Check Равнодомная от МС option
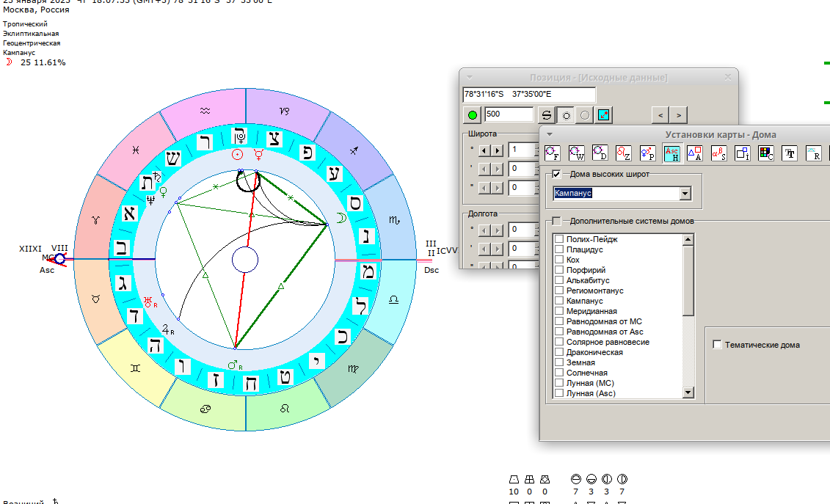This screenshot has width=830, height=504. [x=559, y=321]
